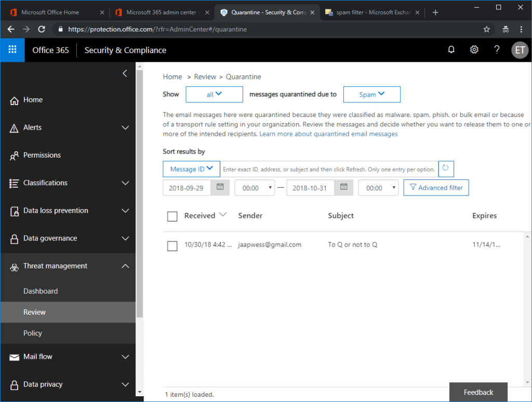Collapse the sidebar with the left chevron
532x402 pixels.
pos(124,73)
